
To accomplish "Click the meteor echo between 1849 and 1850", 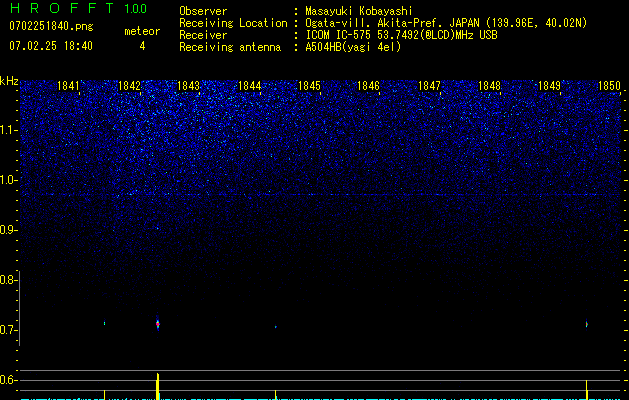I will coord(586,323).
